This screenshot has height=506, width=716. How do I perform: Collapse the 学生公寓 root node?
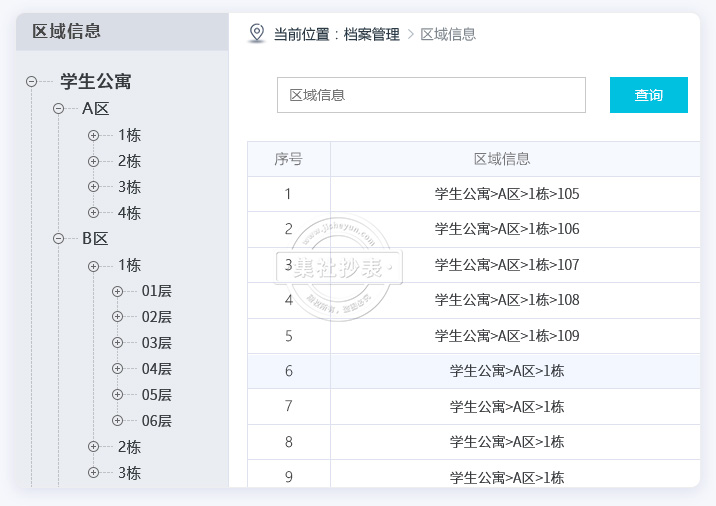(x=32, y=82)
